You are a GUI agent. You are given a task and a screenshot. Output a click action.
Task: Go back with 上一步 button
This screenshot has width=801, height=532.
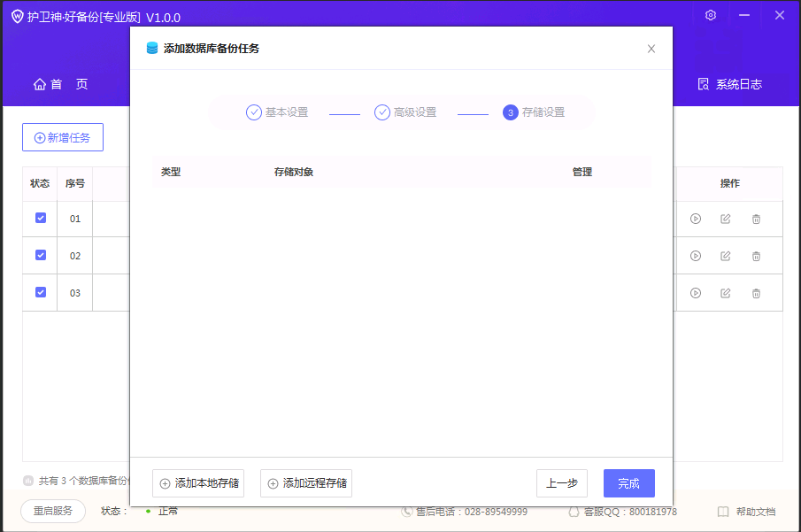point(562,483)
